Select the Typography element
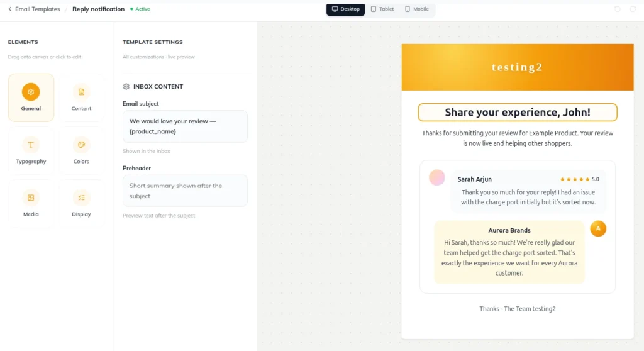The width and height of the screenshot is (644, 351). 31,150
